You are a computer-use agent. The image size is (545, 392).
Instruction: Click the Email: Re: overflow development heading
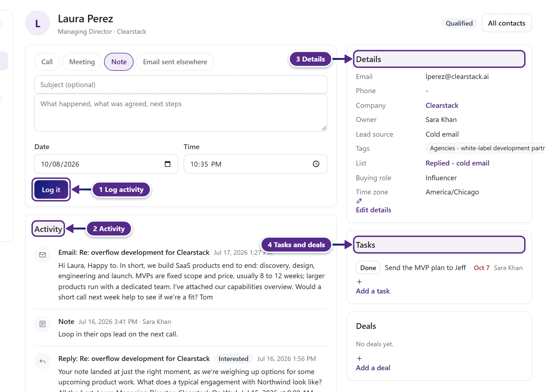coord(134,252)
